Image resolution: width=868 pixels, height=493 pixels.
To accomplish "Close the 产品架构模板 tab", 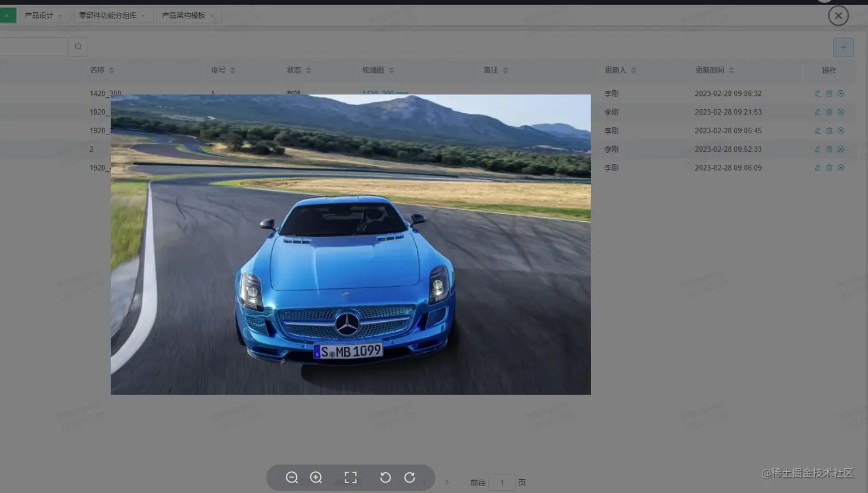I will 212,16.
